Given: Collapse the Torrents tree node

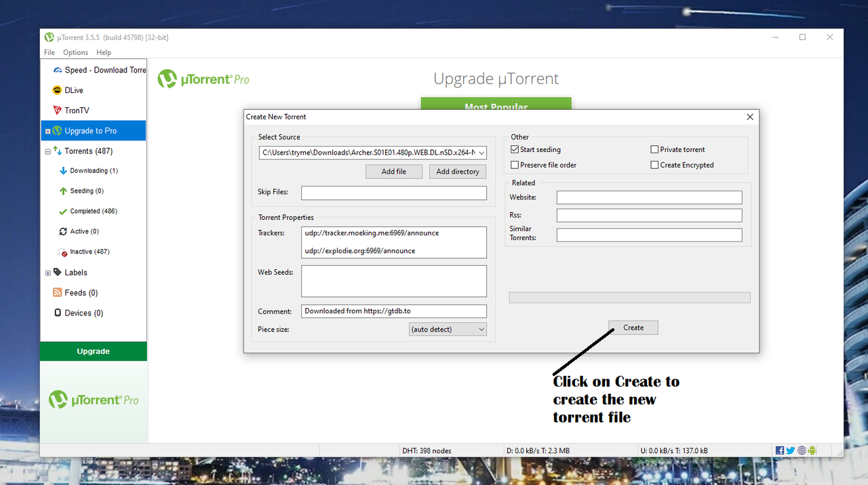Looking at the screenshot, I should [47, 151].
